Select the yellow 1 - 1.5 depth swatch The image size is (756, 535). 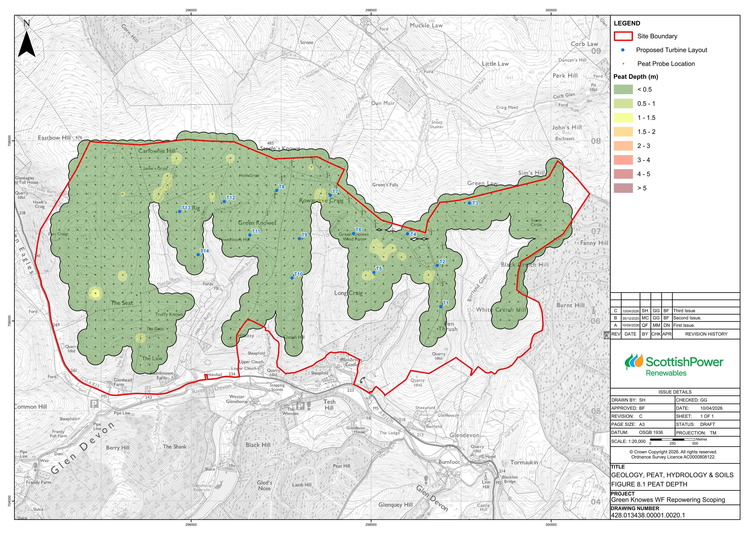[623, 118]
